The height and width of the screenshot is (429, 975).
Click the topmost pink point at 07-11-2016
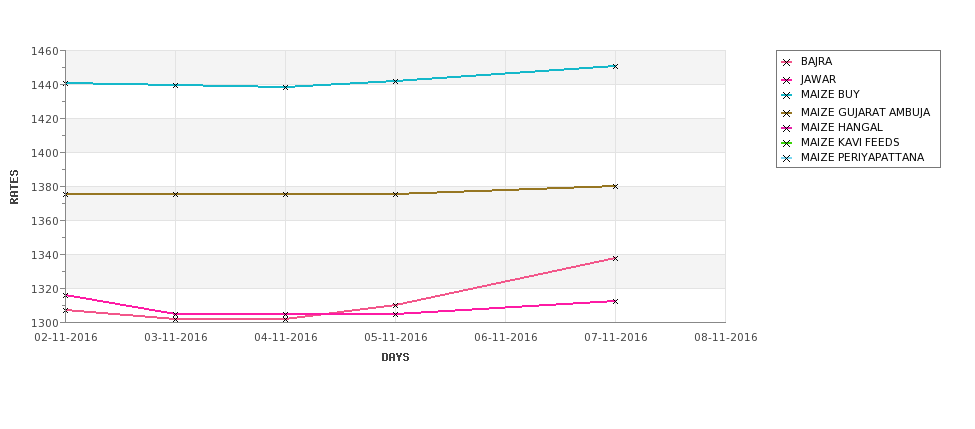pos(615,258)
